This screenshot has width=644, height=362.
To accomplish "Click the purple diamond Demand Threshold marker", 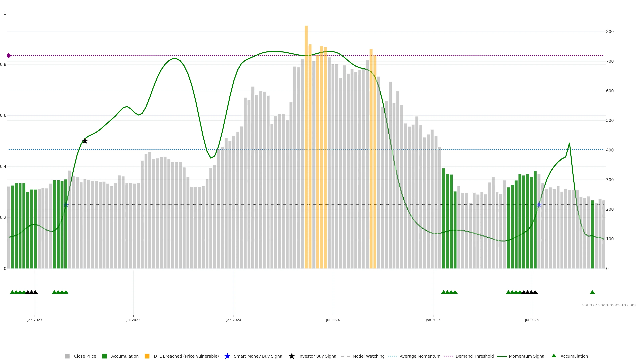I will pyautogui.click(x=9, y=56).
